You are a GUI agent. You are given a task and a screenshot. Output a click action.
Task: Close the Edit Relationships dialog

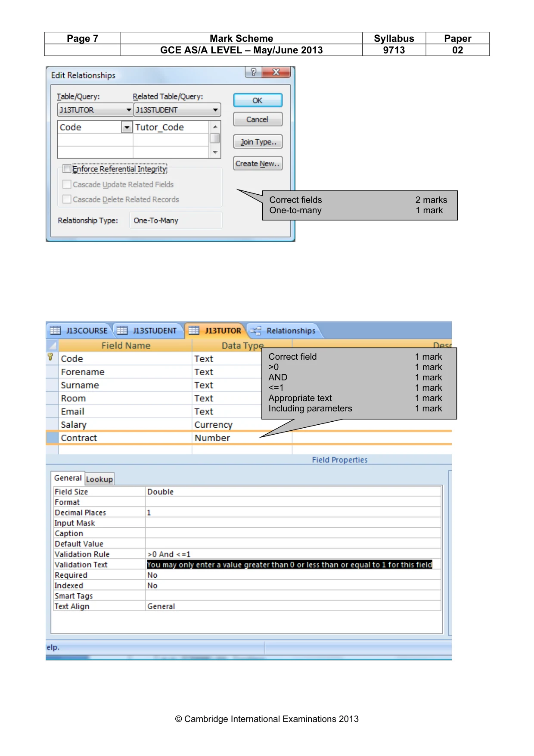pos(276,72)
